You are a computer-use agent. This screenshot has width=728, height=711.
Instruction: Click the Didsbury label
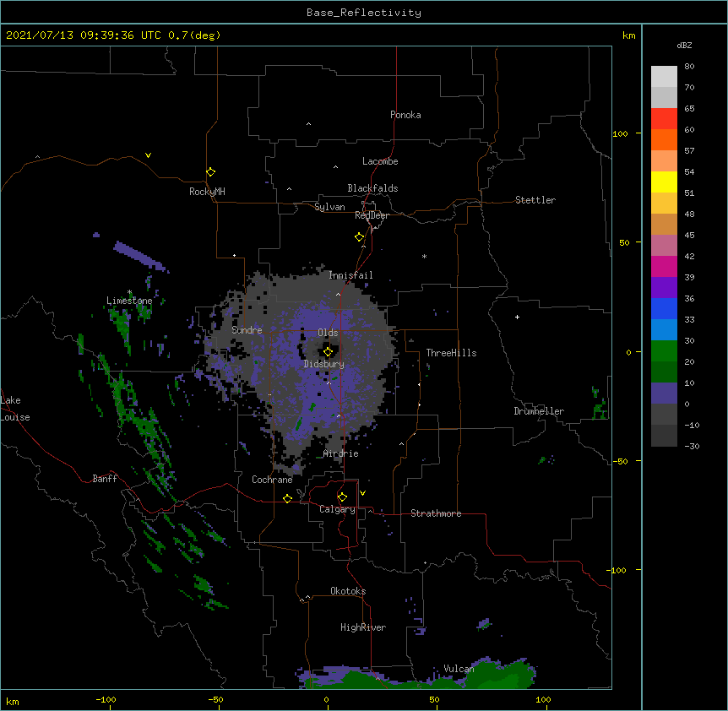pos(324,364)
